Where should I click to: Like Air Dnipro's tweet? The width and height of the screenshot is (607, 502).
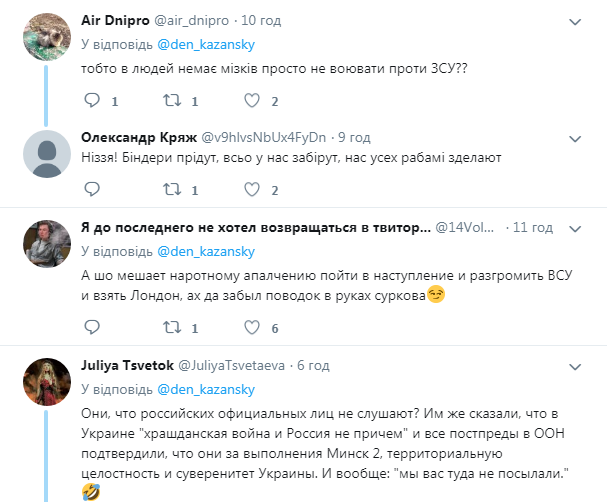point(252,100)
